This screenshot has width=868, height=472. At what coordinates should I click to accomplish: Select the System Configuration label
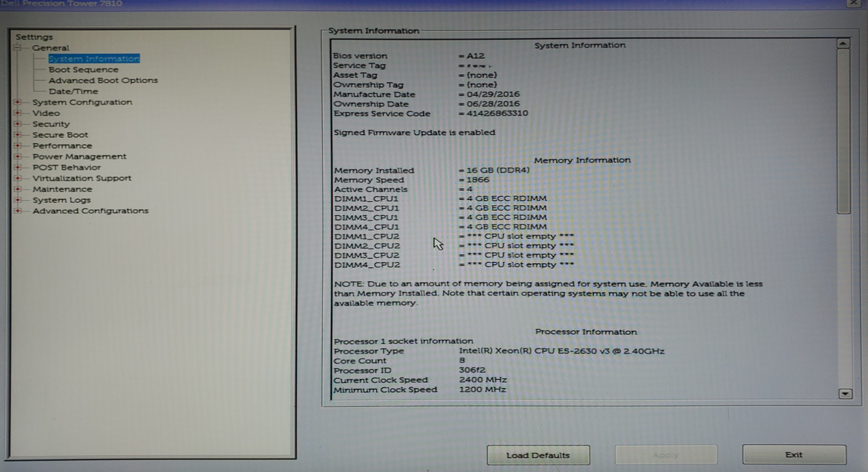click(82, 102)
